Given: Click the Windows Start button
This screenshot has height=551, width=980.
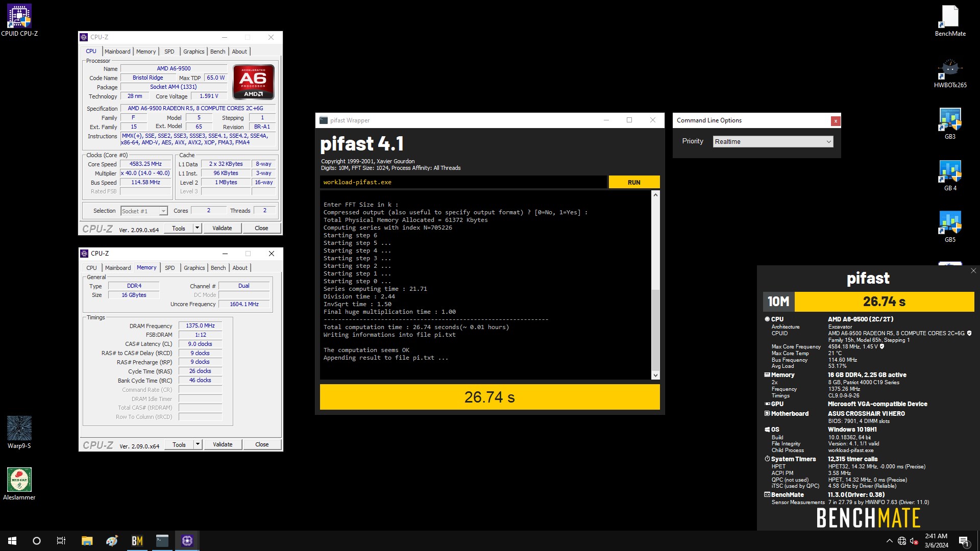Looking at the screenshot, I should [12, 541].
